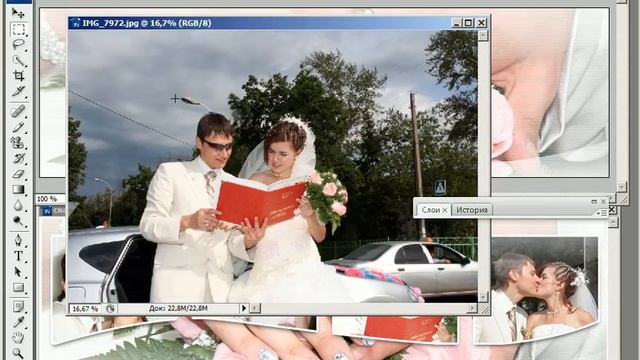
Task: Click the scroll right arrow of IMG_7972.jpg window
Action: click(472, 308)
